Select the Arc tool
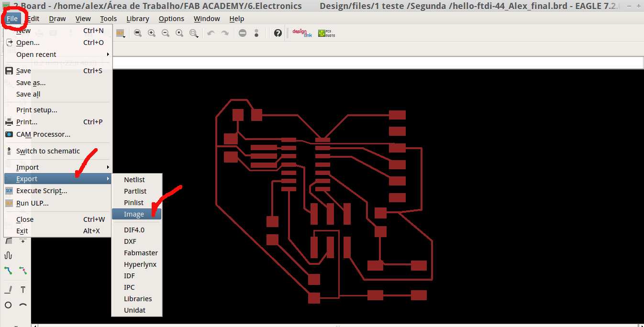 [23, 305]
